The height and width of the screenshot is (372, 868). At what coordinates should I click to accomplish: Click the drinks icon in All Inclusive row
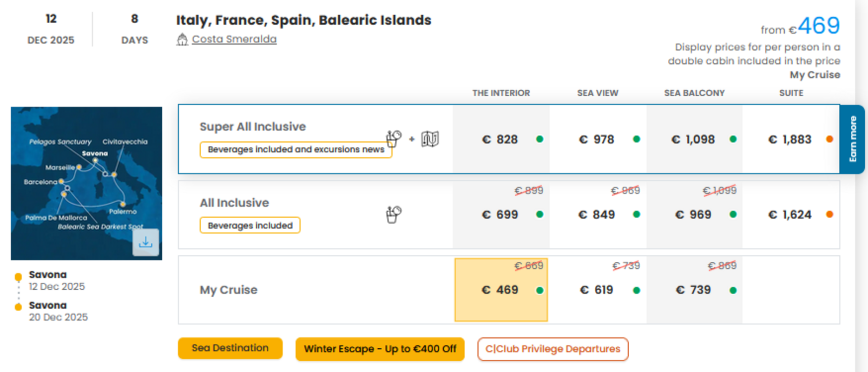pyautogui.click(x=394, y=214)
